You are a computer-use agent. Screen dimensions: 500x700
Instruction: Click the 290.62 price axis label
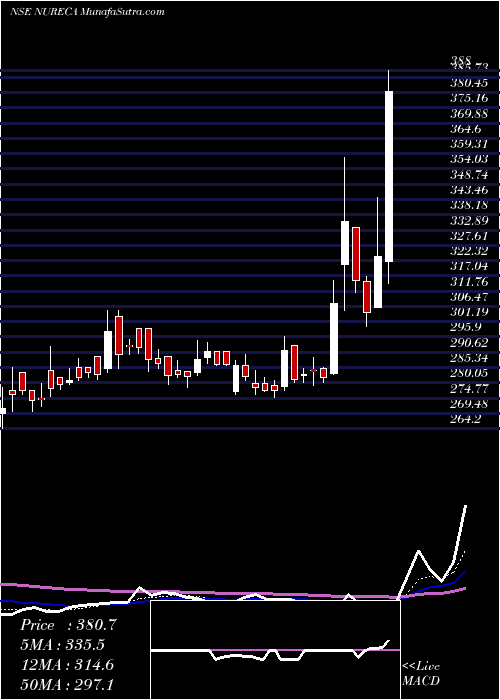tap(469, 343)
